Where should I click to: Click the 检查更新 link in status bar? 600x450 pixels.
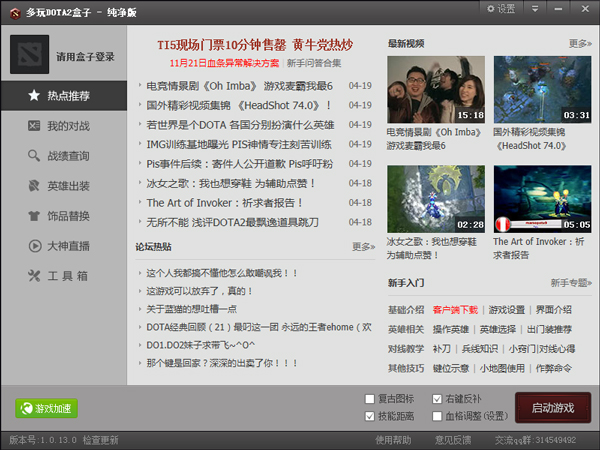[x=100, y=440]
